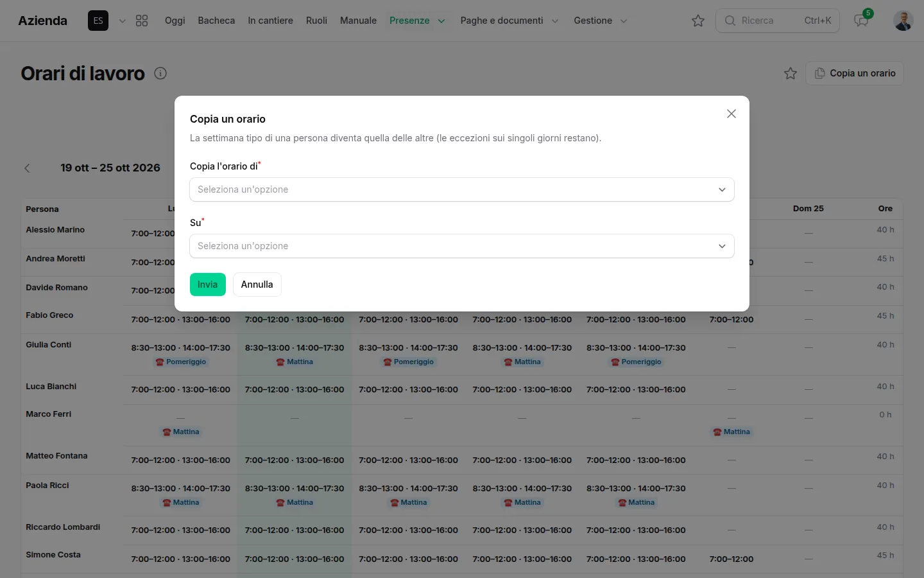This screenshot has width=924, height=578.
Task: Select the Marco Ferri row name
Action: (x=49, y=414)
